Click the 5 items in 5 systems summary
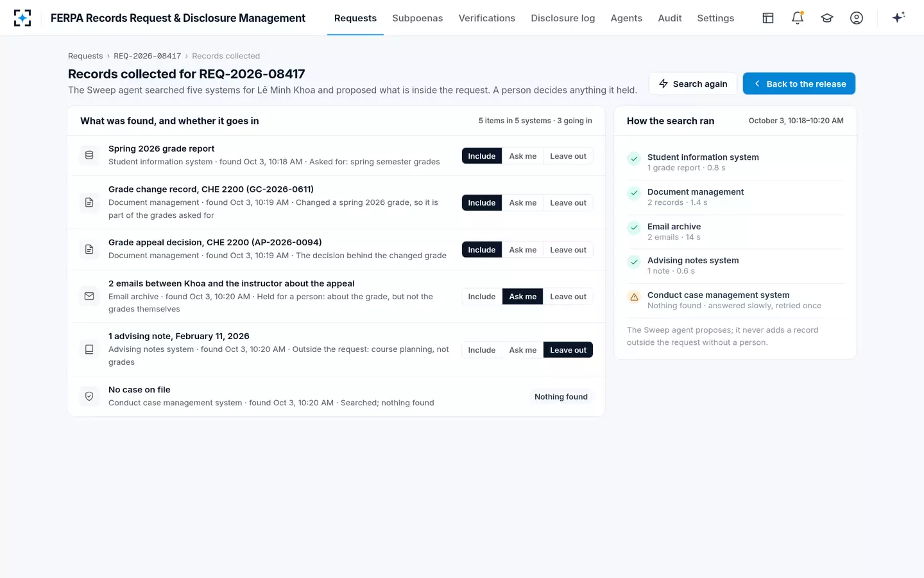Image resolution: width=924 pixels, height=578 pixels. click(535, 121)
